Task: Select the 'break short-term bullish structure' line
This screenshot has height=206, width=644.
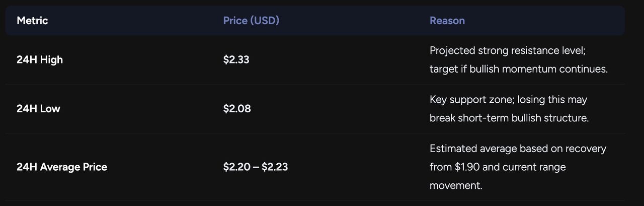Action: (509, 118)
